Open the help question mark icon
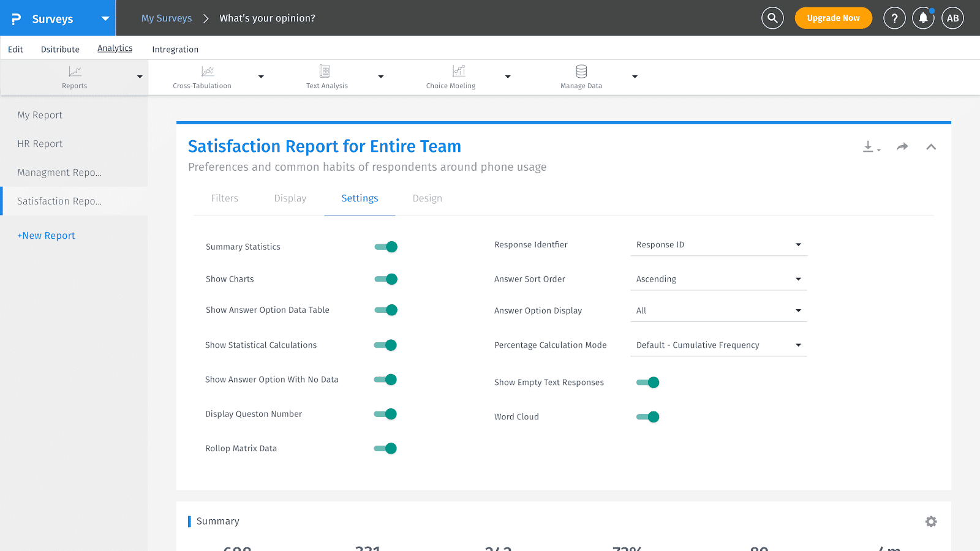This screenshot has width=980, height=551. (x=894, y=18)
